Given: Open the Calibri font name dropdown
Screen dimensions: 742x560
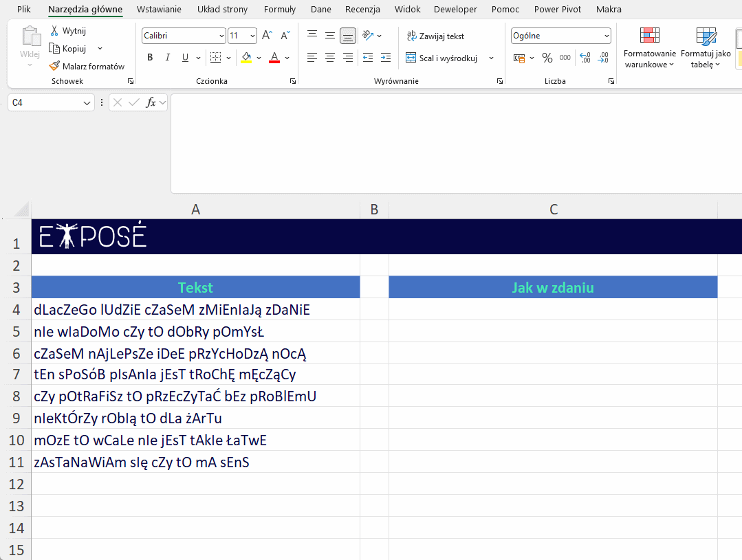Looking at the screenshot, I should (221, 36).
